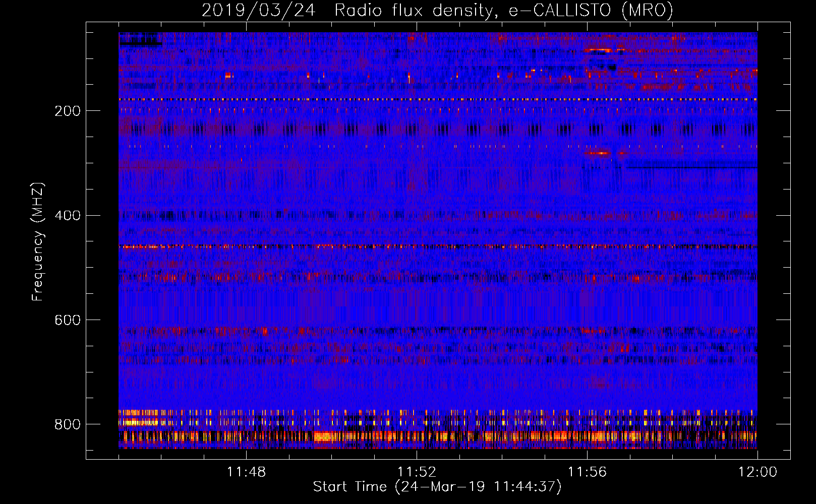Select the 200 frequency tick label
Screen dimensions: 816x504
[68, 111]
